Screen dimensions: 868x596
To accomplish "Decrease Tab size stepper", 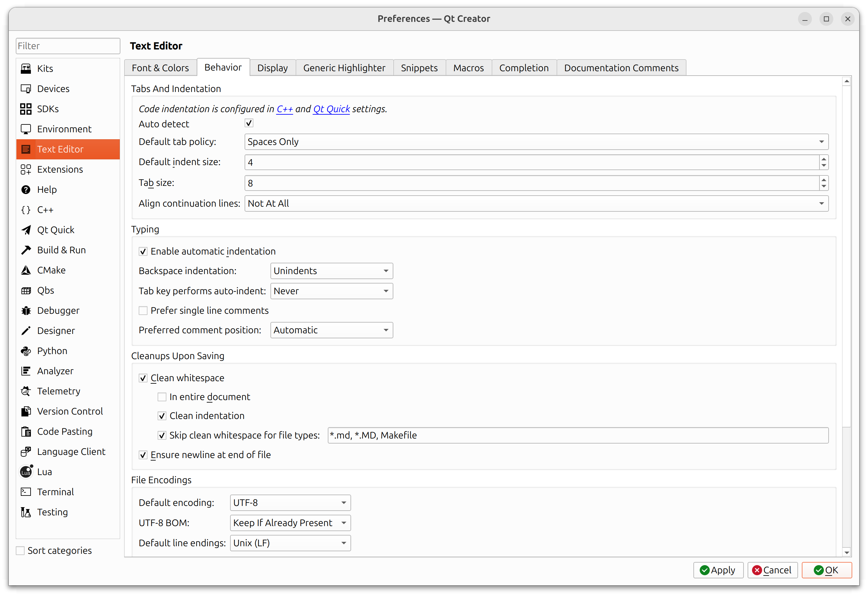I will (824, 187).
